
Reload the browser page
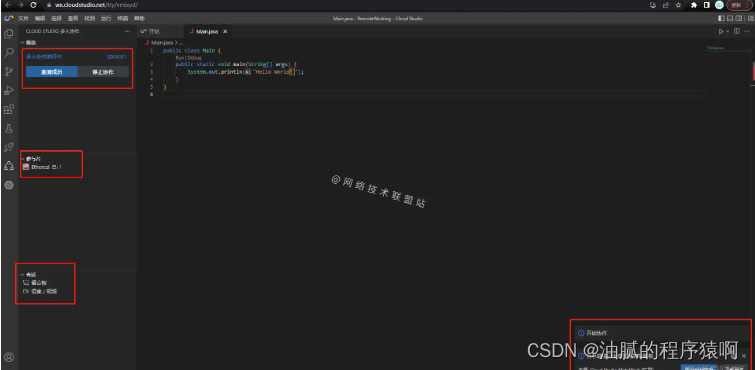pos(33,5)
